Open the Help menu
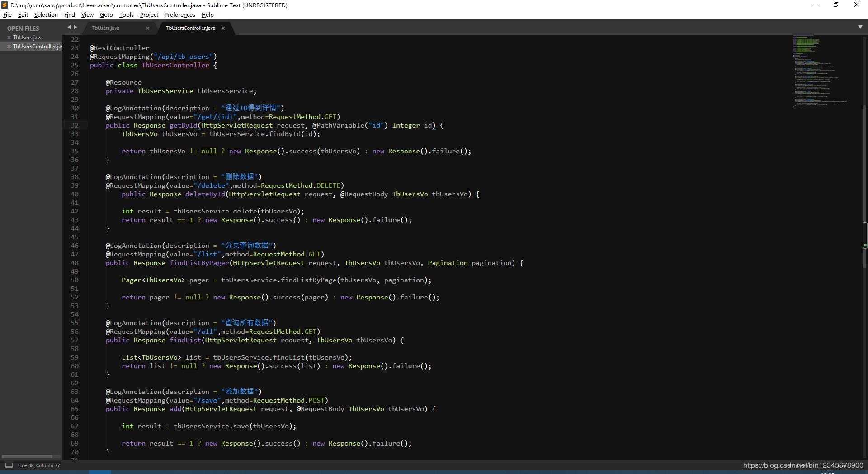Image resolution: width=868 pixels, height=474 pixels. point(208,15)
